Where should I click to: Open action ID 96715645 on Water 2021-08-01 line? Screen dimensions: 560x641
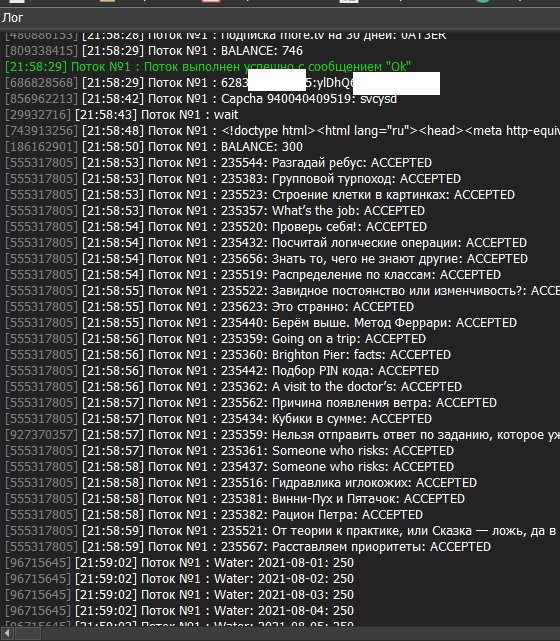[x=38, y=563]
